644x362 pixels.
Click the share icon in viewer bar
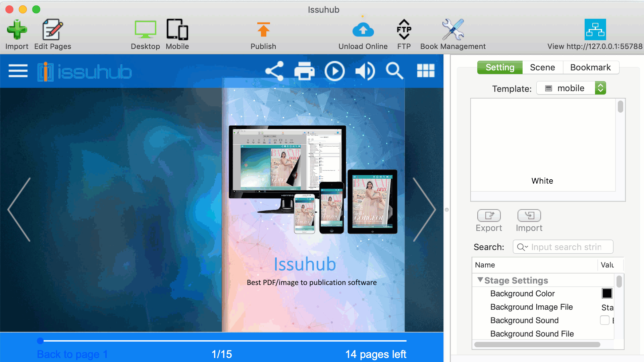coord(274,71)
